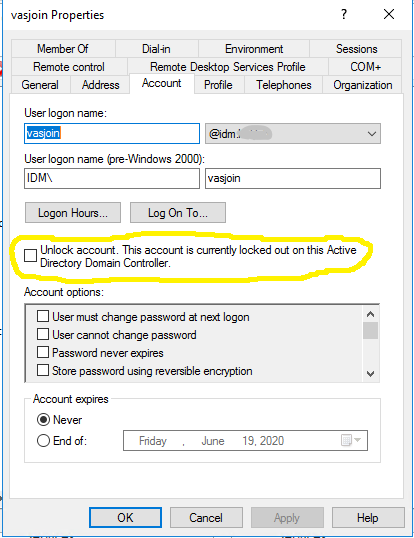Click the help question mark icon
Screen dimensions: 414x538
(x=344, y=14)
